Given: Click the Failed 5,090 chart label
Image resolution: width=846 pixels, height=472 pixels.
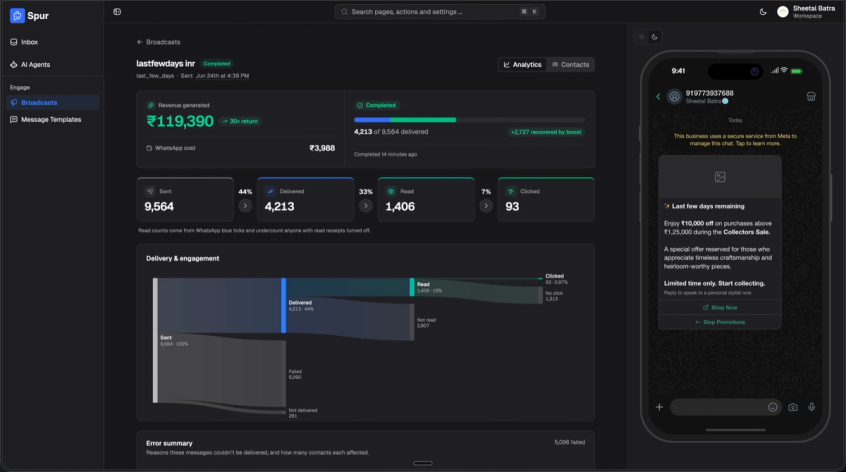Looking at the screenshot, I should tap(295, 374).
